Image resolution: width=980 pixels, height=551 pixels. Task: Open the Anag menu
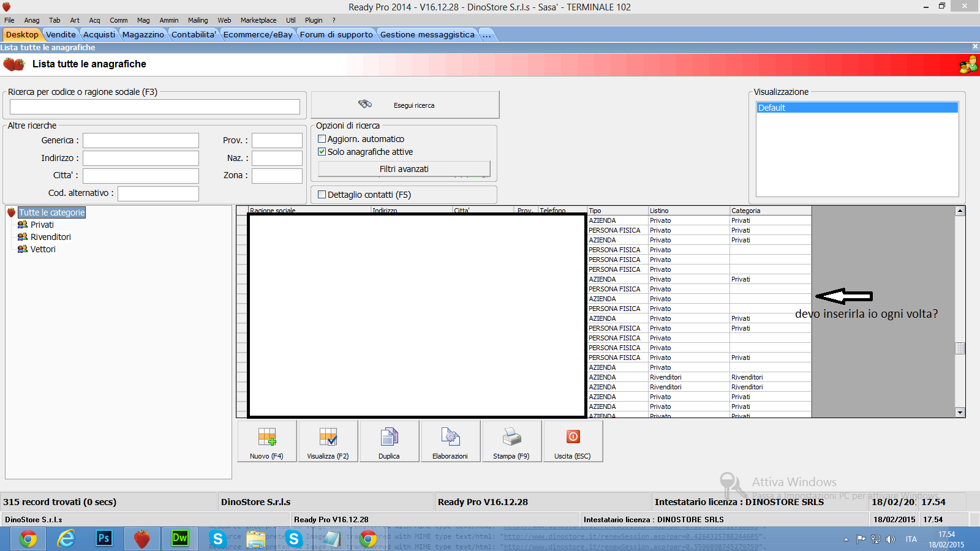[x=32, y=20]
